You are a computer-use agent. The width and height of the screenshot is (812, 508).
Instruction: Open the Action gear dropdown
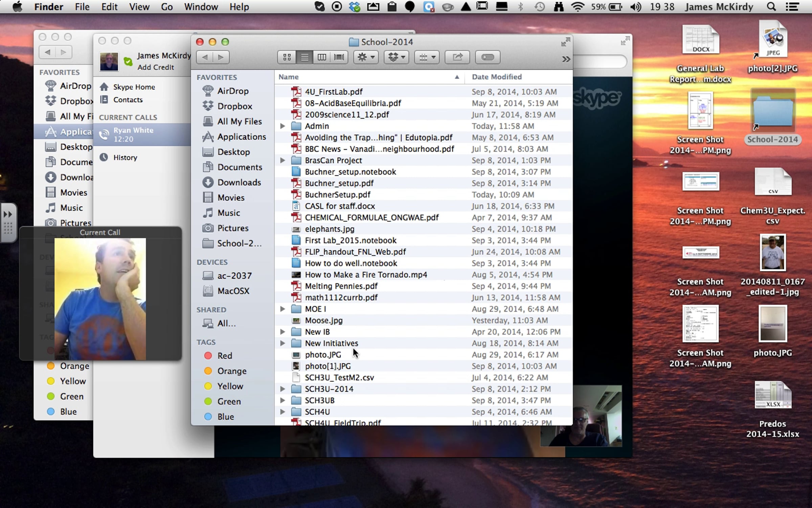coord(366,57)
